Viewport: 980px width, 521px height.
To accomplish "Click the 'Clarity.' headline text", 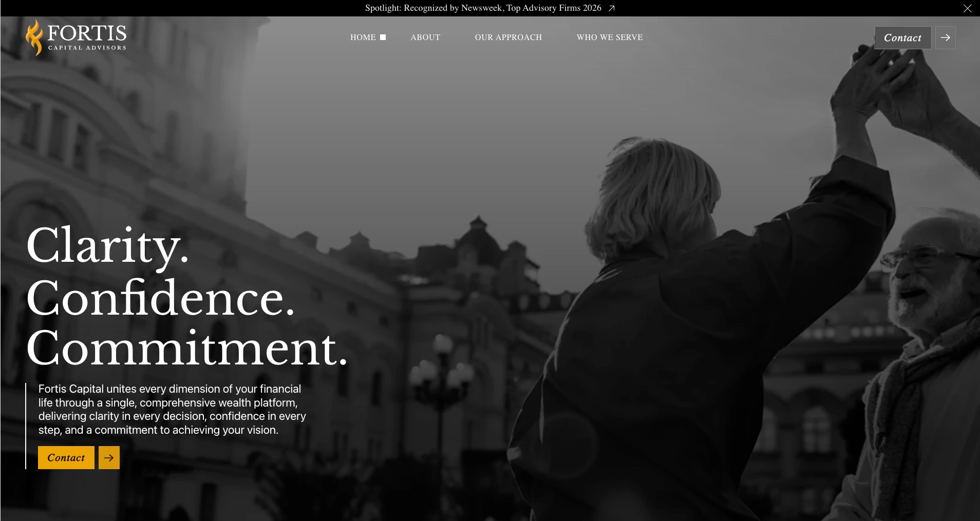I will (107, 246).
